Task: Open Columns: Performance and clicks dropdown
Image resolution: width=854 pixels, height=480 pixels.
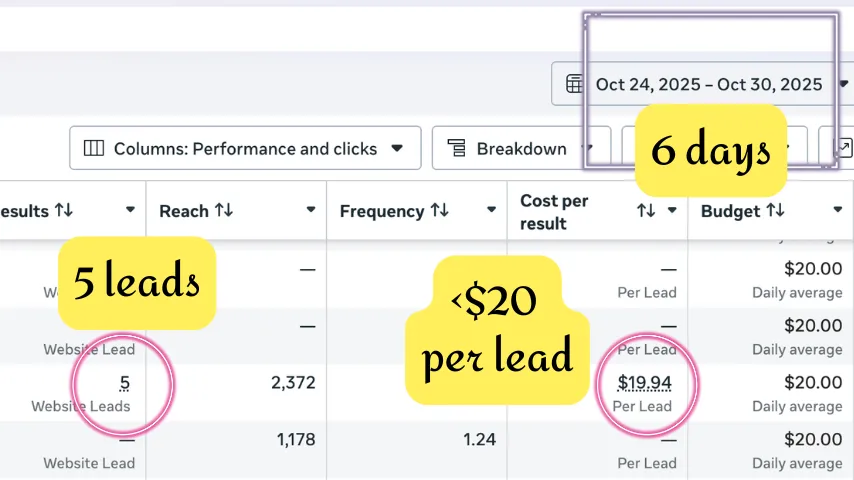Action: pyautogui.click(x=245, y=149)
